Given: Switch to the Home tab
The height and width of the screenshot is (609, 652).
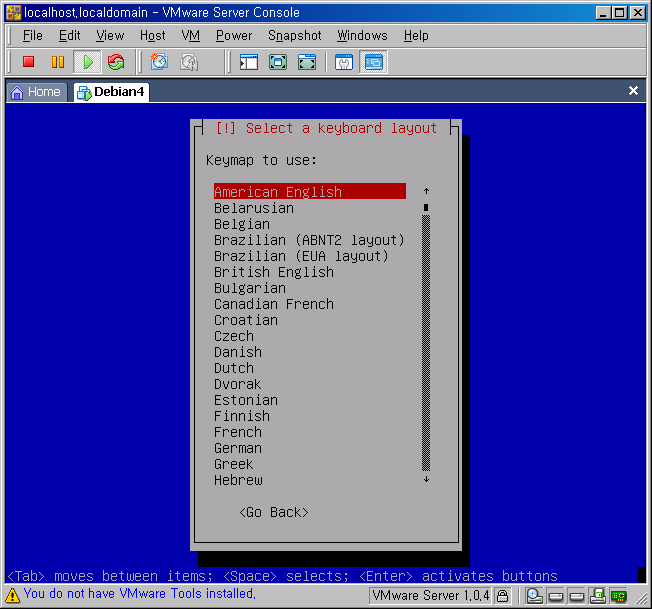Looking at the screenshot, I should [x=36, y=92].
